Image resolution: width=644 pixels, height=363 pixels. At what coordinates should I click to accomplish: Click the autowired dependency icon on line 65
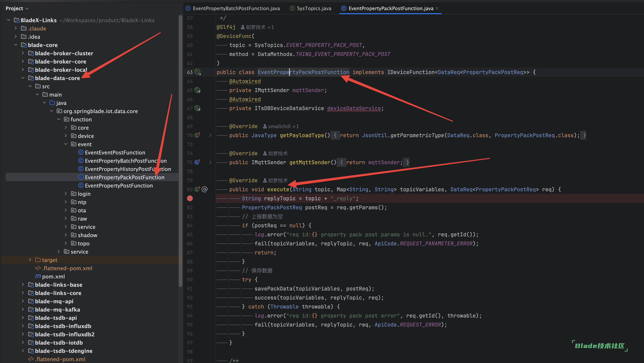(197, 90)
